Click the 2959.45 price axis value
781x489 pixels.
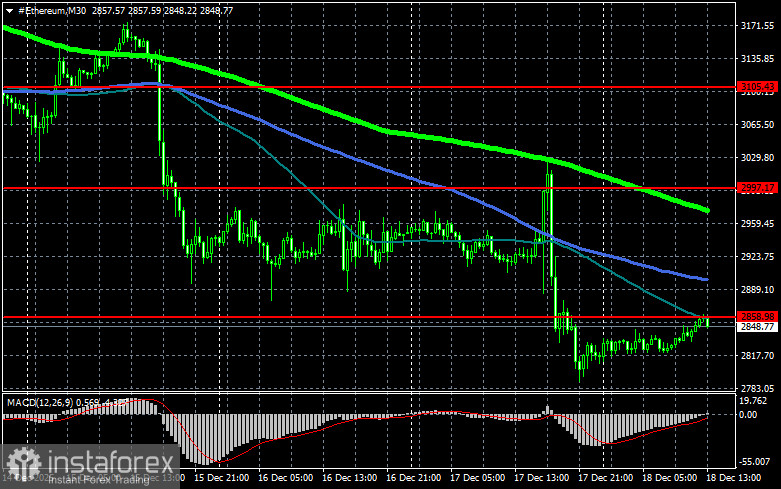tap(758, 224)
